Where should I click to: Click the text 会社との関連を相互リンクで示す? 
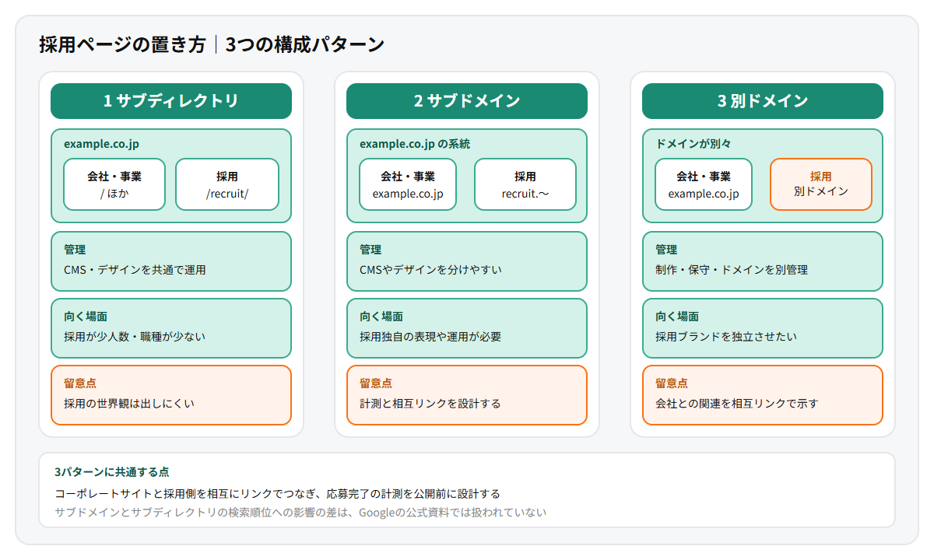coord(737,404)
